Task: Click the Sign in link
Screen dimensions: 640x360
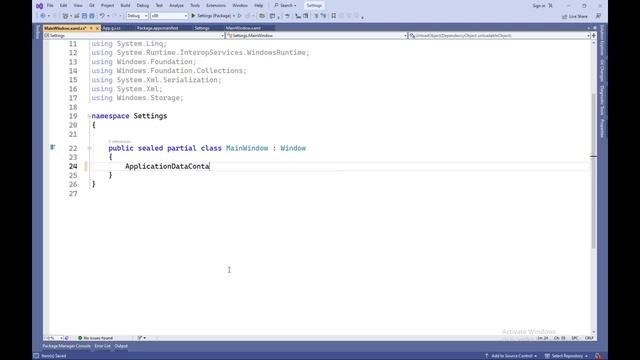Action: click(538, 6)
